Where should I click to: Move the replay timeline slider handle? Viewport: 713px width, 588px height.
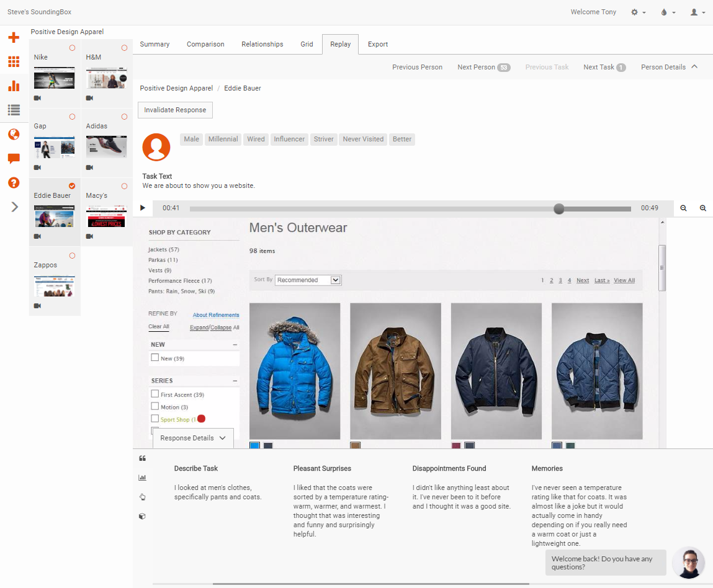[559, 208]
